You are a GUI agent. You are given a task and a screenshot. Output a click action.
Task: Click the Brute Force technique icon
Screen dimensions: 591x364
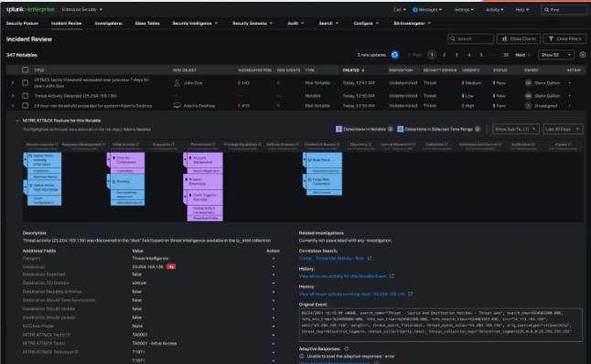(310, 160)
